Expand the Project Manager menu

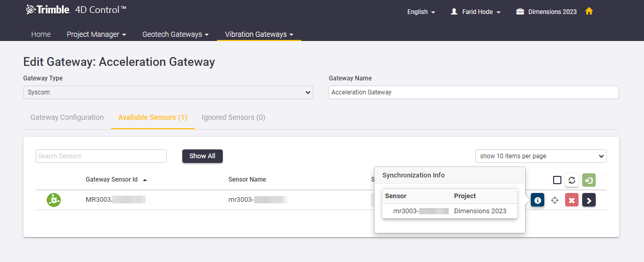97,34
